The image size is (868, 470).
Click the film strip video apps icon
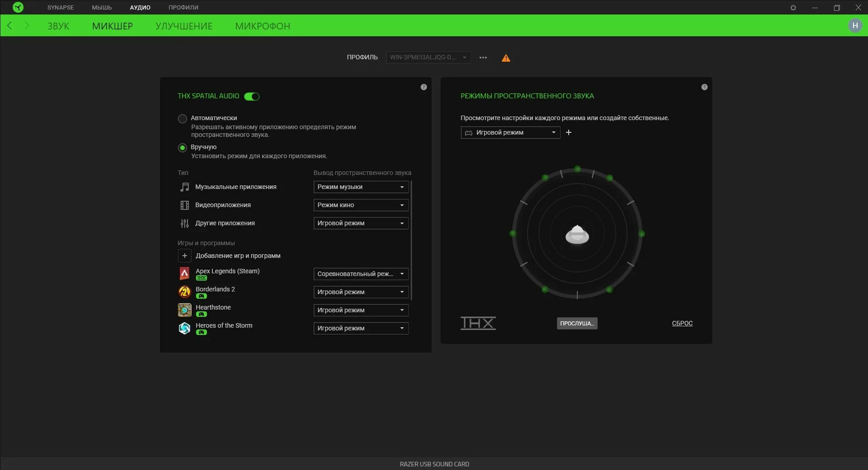click(x=185, y=205)
